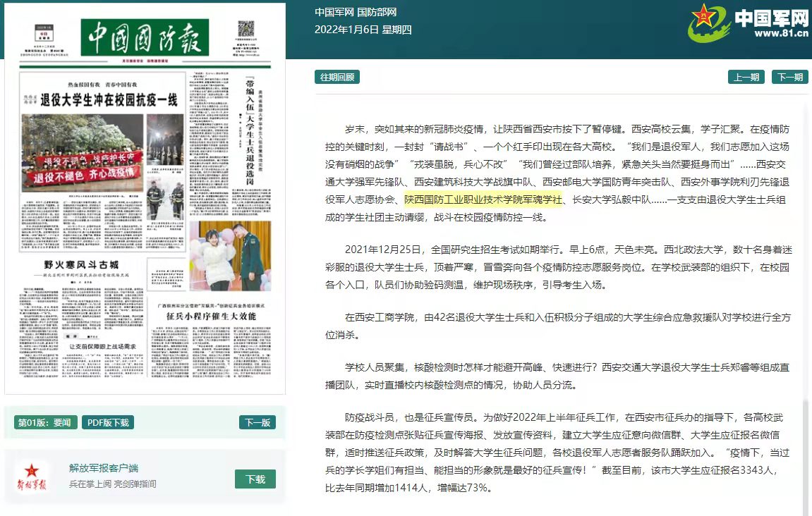Screen dimensions: 812x516
Task: Click the 解放军报 app icon
Action: pyautogui.click(x=32, y=477)
